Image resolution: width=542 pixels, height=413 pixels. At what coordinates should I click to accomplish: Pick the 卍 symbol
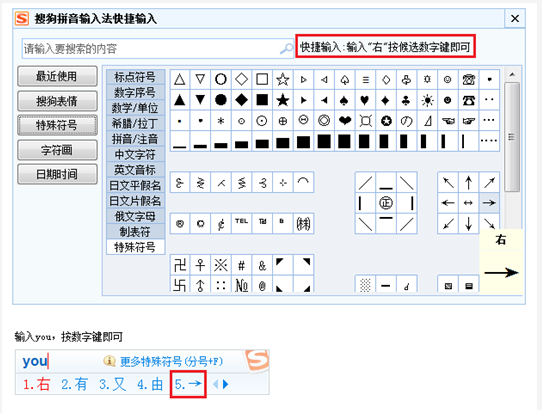pos(179,265)
